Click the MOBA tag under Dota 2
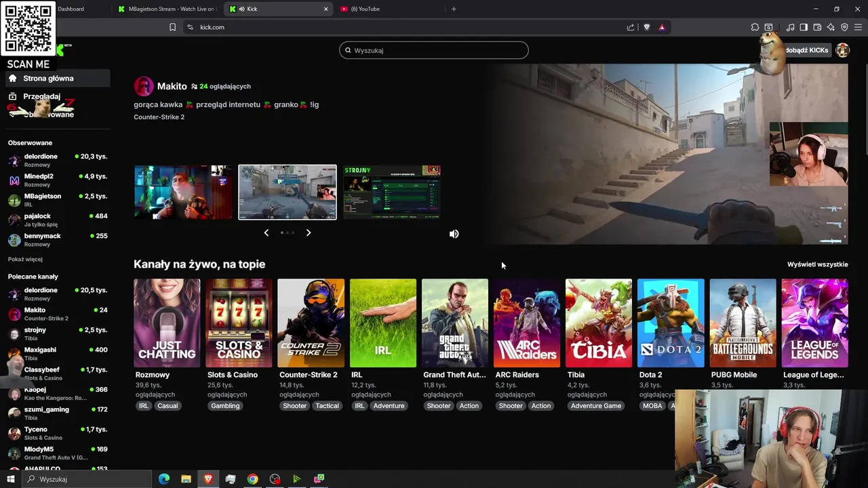The height and width of the screenshot is (488, 868). click(652, 406)
